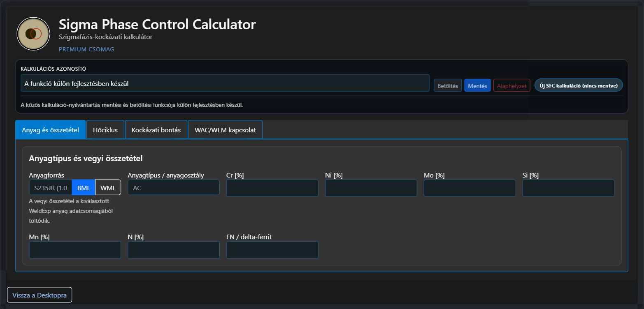Open the Anyagforrás S235JR material field

[x=51, y=187]
